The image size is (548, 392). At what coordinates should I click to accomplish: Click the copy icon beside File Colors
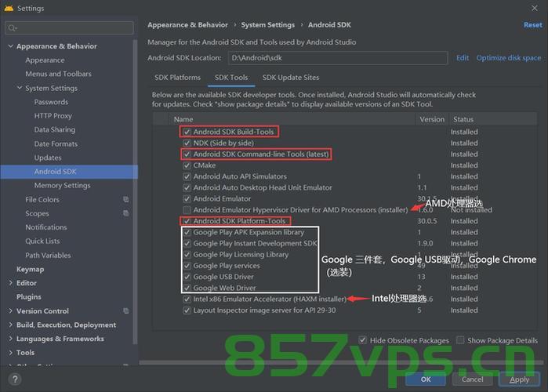[x=125, y=199]
